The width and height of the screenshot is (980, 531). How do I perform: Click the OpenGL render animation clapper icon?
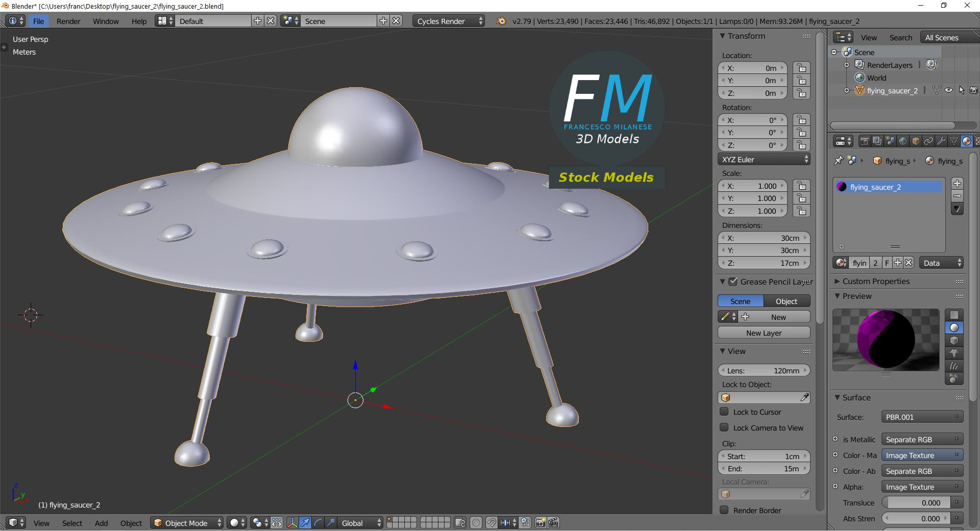tap(553, 523)
